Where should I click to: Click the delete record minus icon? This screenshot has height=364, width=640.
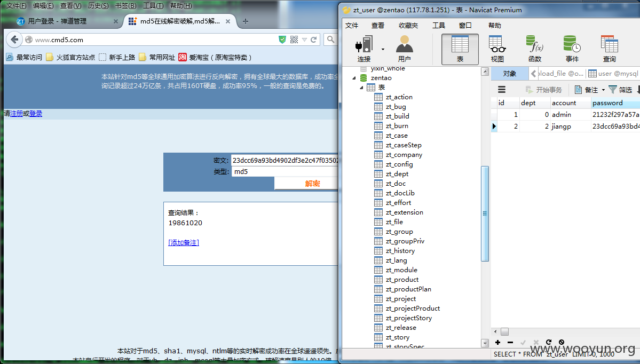(510, 342)
